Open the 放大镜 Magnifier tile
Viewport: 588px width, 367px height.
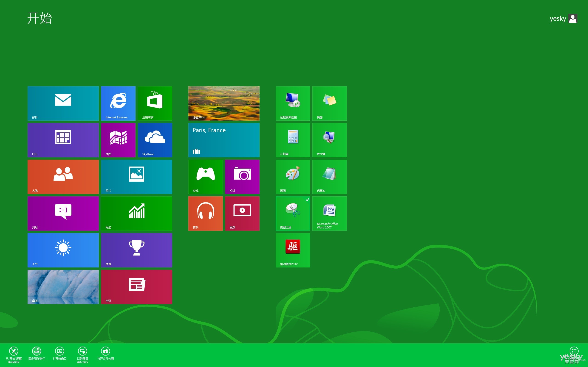[329, 140]
